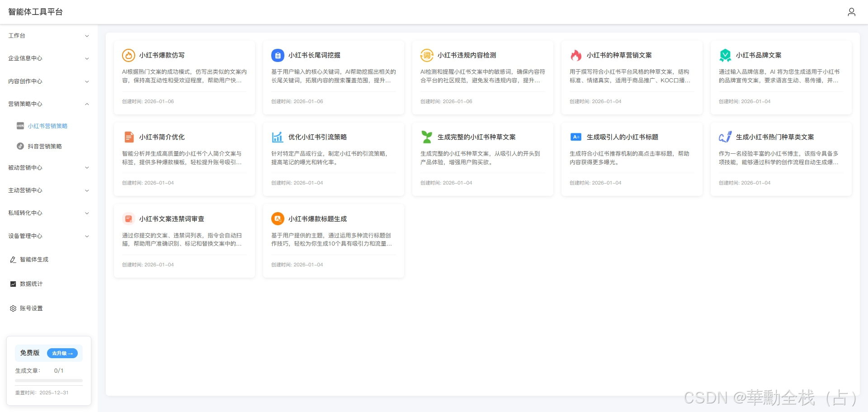Open the 小红书爆款仿写 card title
This screenshot has width=868, height=412.
coord(162,55)
